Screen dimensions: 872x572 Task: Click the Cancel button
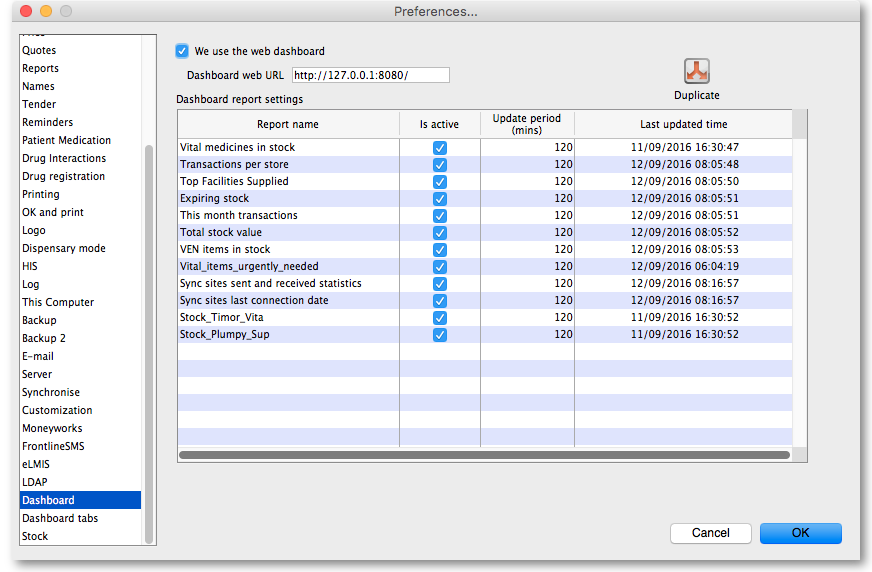click(x=710, y=533)
